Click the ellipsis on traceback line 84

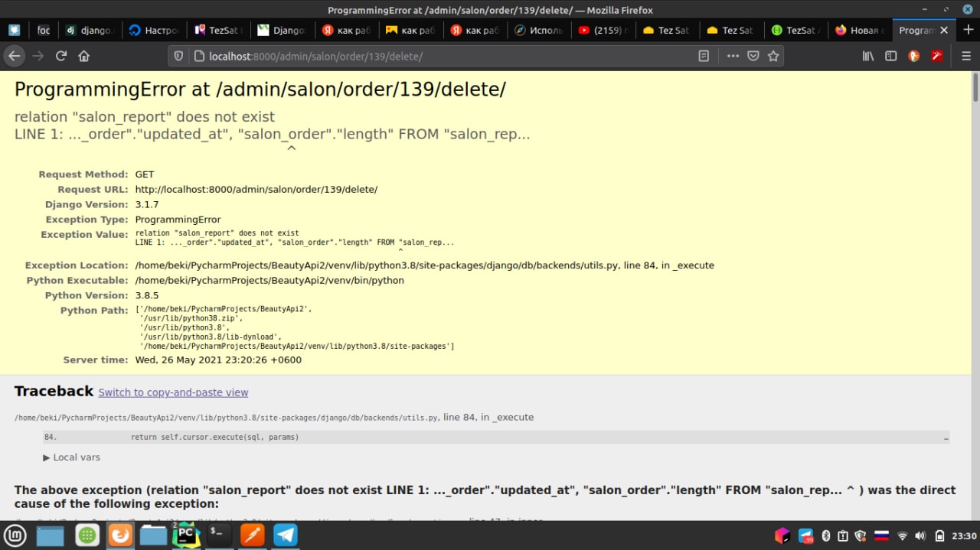[x=946, y=438]
